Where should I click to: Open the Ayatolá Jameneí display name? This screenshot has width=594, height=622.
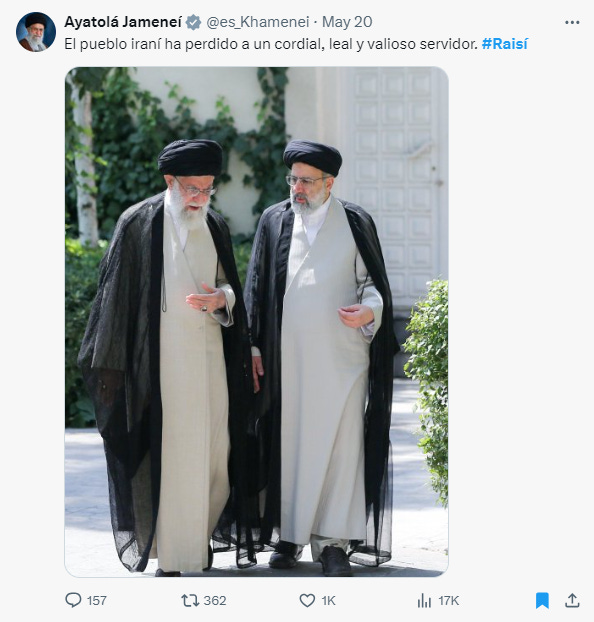click(123, 22)
